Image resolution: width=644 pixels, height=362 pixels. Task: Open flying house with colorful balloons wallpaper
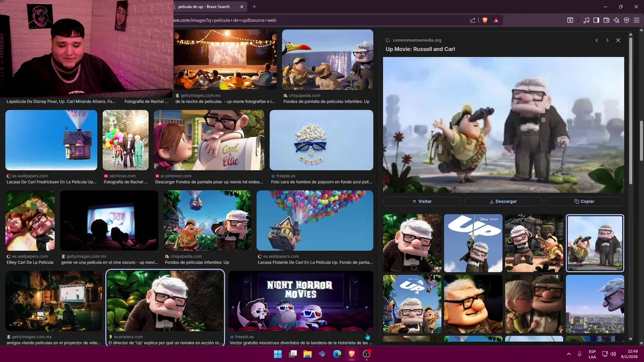(315, 221)
